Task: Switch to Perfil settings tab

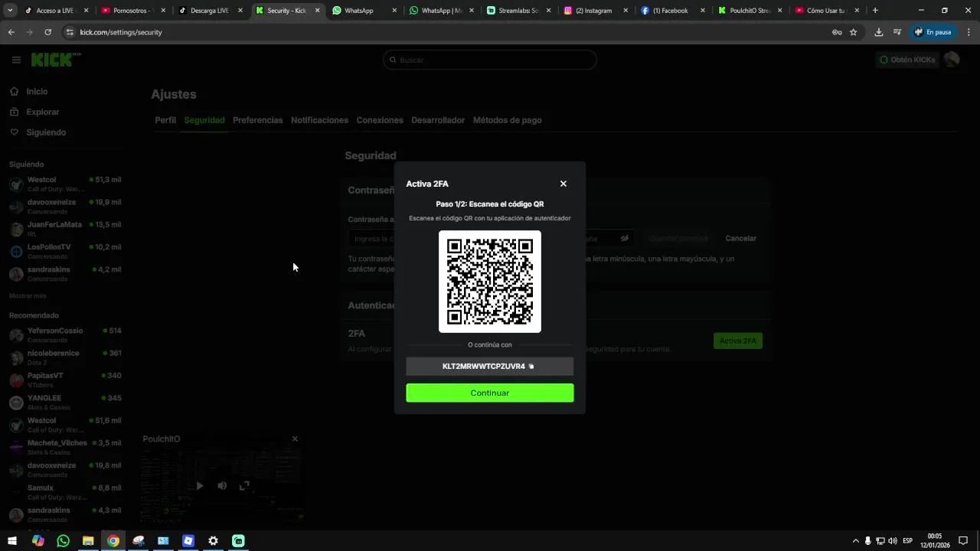Action: click(x=165, y=120)
